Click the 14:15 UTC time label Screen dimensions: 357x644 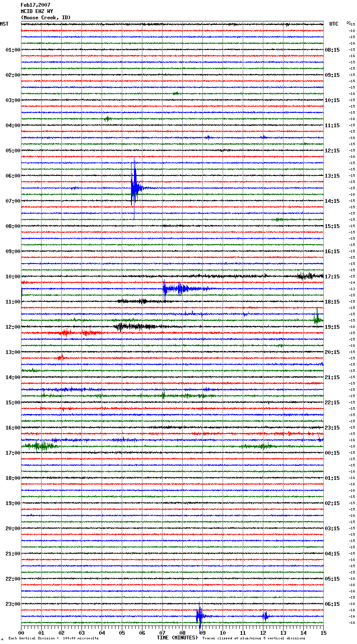coord(332,201)
